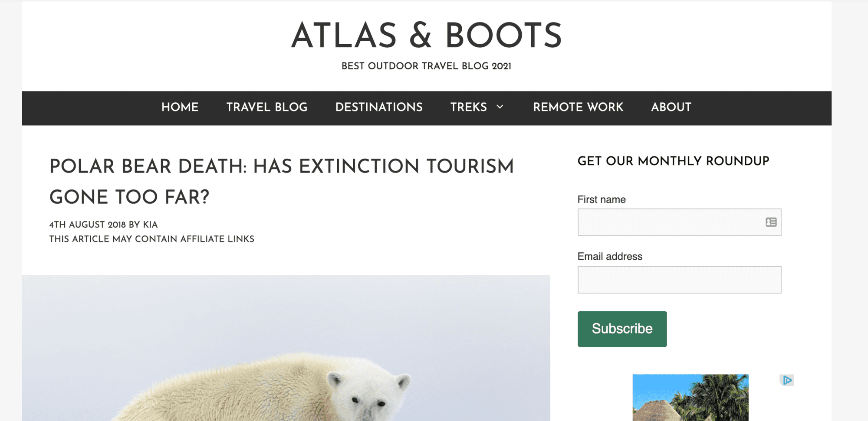Click the Polar Bear Death article headline
This screenshot has height=421, width=868.
point(281,182)
